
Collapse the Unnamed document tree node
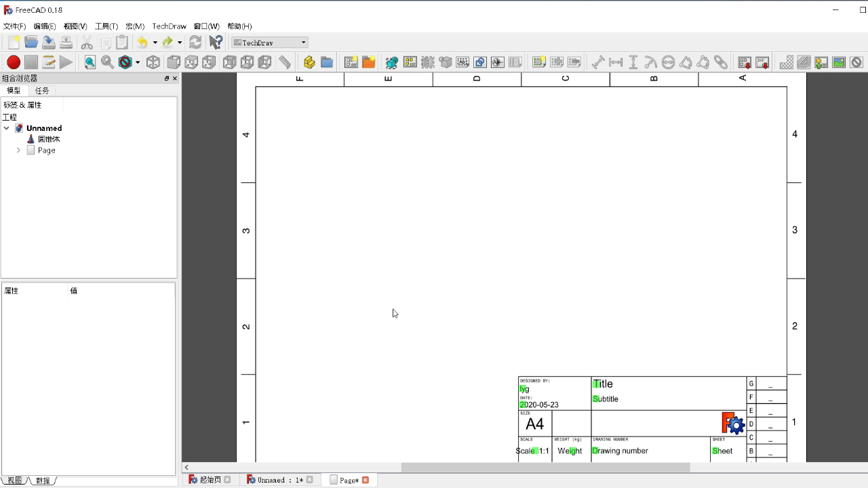pyautogui.click(x=7, y=128)
